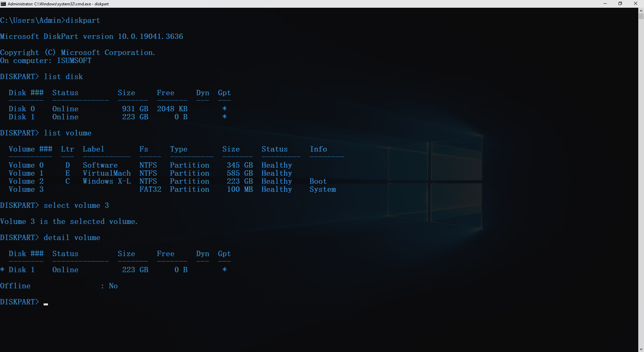Click the 'Boot' info value
Screen dimensions: 644x352
(318, 181)
